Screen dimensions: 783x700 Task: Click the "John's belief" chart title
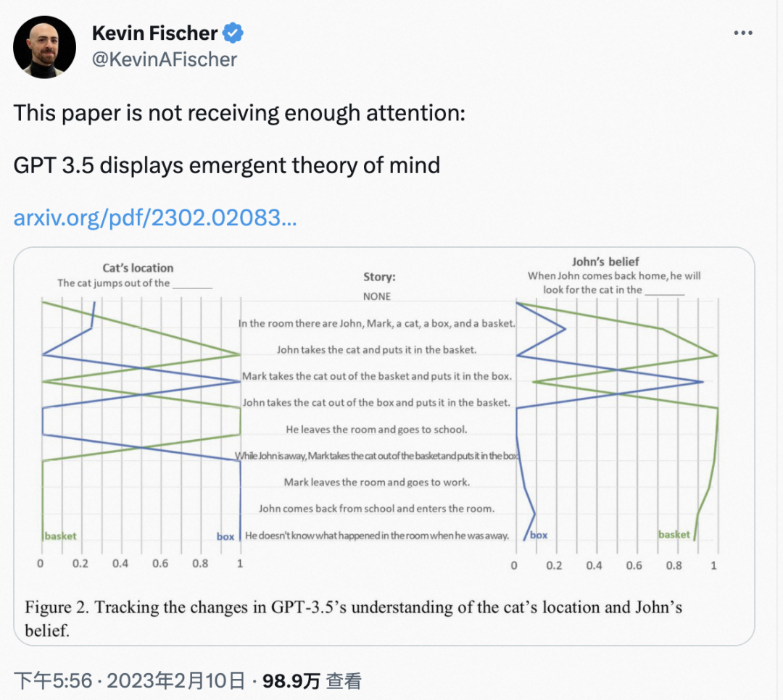(x=605, y=262)
